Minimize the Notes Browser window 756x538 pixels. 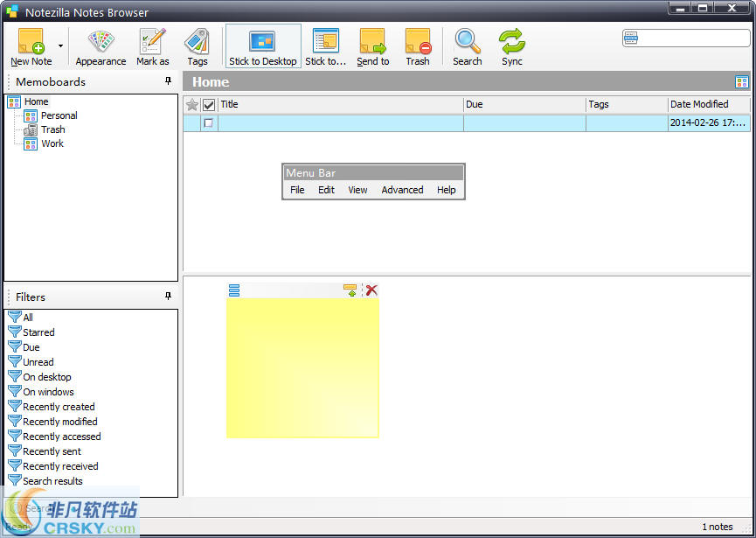[680, 8]
